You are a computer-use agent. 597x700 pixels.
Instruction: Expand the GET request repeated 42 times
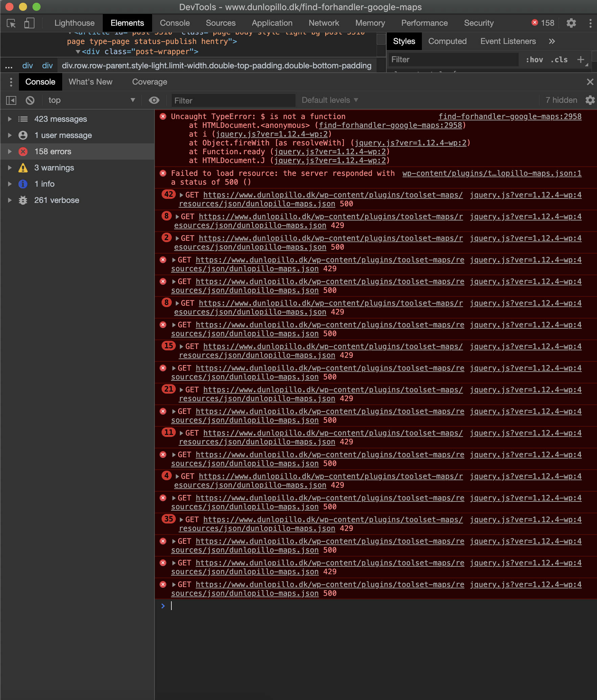coord(182,195)
